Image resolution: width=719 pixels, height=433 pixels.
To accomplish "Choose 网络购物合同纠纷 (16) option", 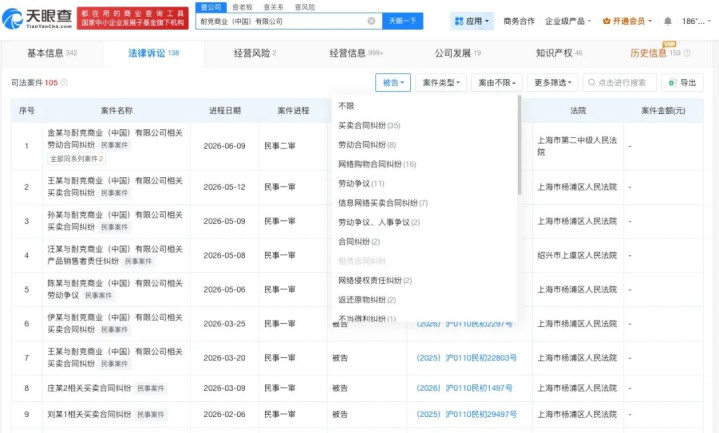I will click(x=377, y=164).
